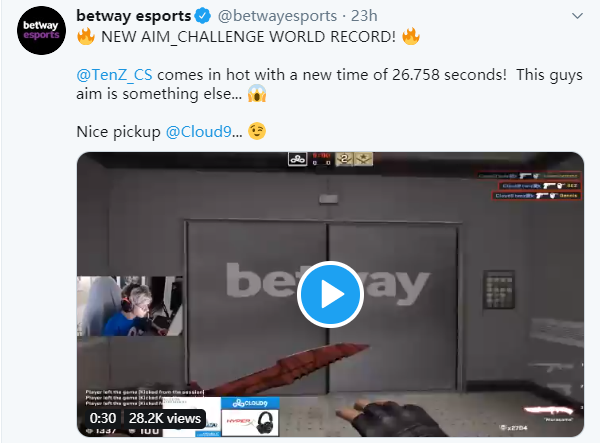Select the fire emoji after RECORD!
Image resolution: width=600 pixels, height=443 pixels.
[411, 36]
